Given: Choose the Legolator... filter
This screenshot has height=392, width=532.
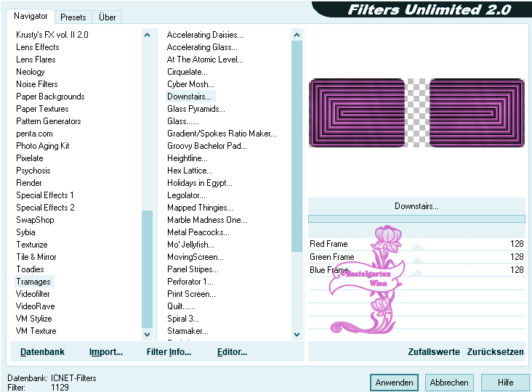Looking at the screenshot, I should pyautogui.click(x=186, y=195).
